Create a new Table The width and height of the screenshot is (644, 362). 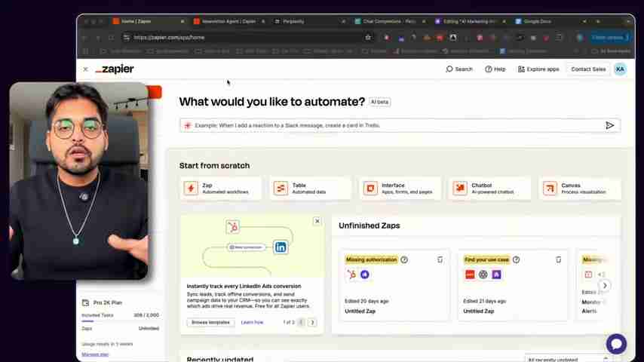point(311,189)
